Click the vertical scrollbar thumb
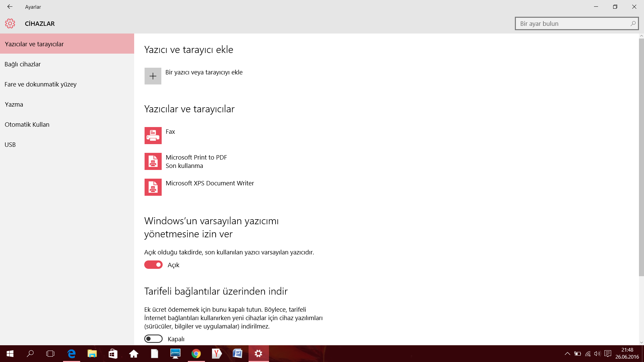The image size is (644, 362). pos(641,157)
